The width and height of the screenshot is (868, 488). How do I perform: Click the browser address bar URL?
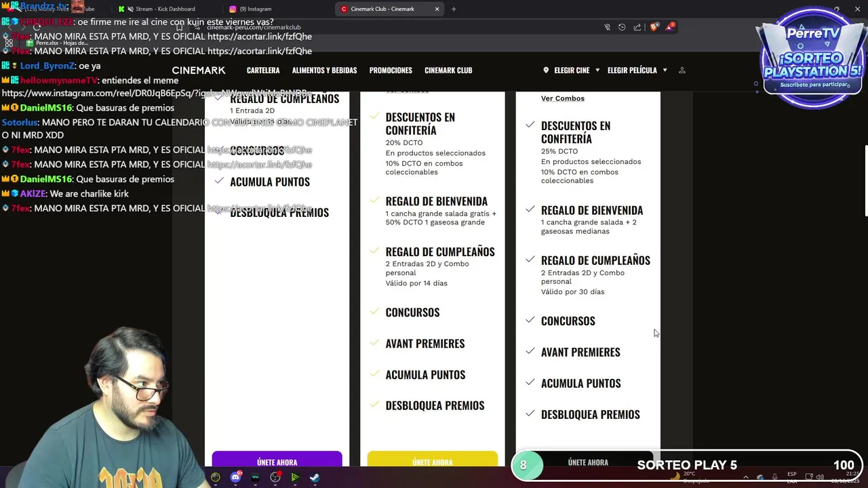(254, 27)
